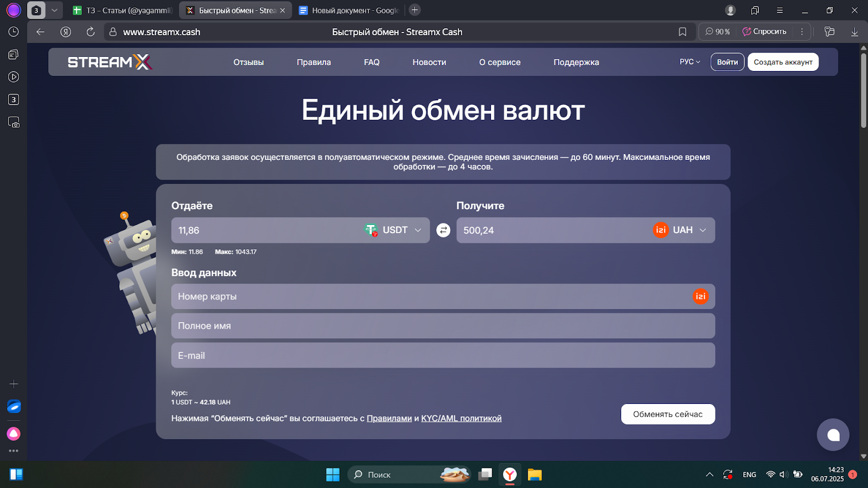
Task: Open File Explorer from the taskbar
Action: (x=534, y=475)
